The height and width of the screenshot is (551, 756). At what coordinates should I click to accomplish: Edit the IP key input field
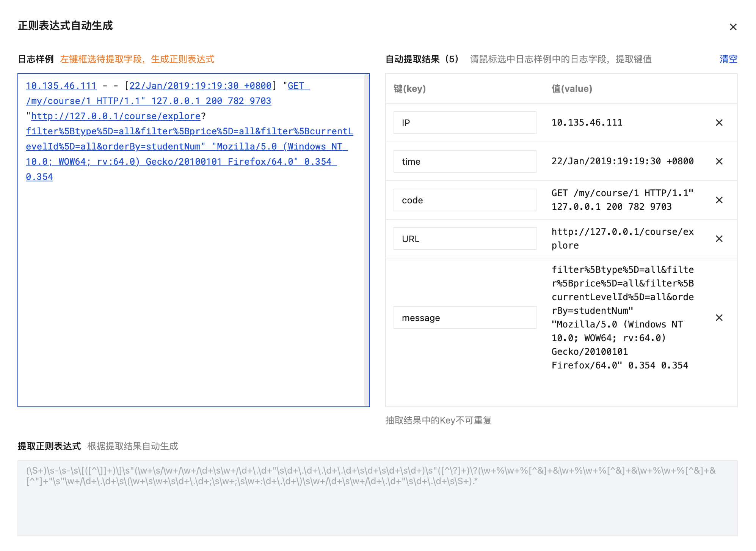[x=464, y=123]
